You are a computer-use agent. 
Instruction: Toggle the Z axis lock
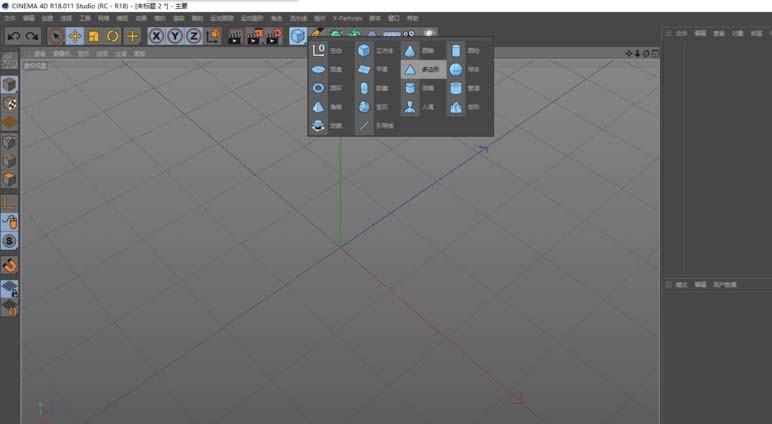(x=194, y=36)
